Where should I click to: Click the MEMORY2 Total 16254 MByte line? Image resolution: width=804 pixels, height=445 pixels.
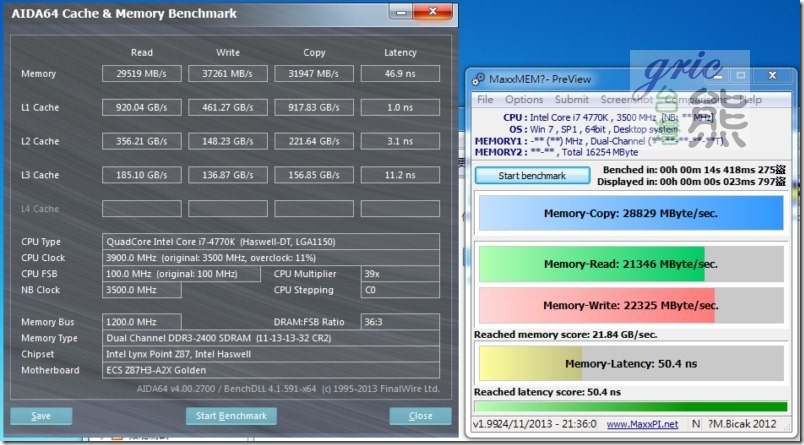tap(556, 152)
